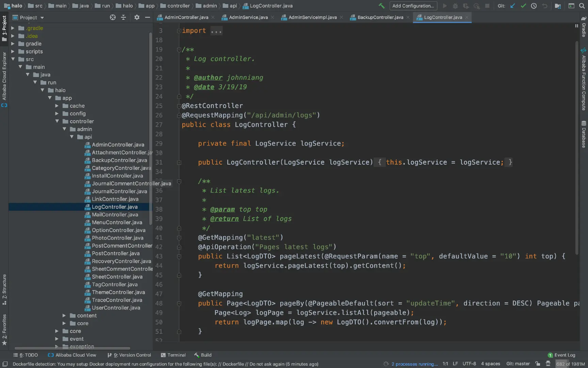Collapse the controller folder

(x=57, y=121)
